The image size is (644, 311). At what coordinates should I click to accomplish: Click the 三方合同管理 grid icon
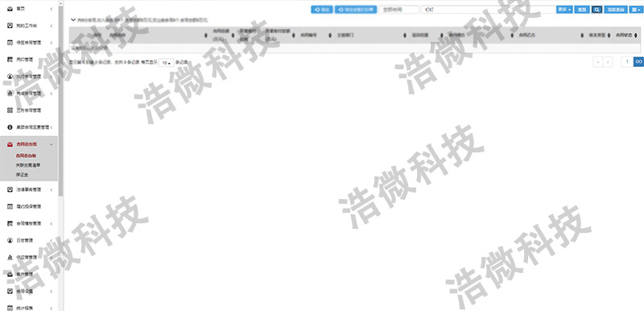(10, 110)
